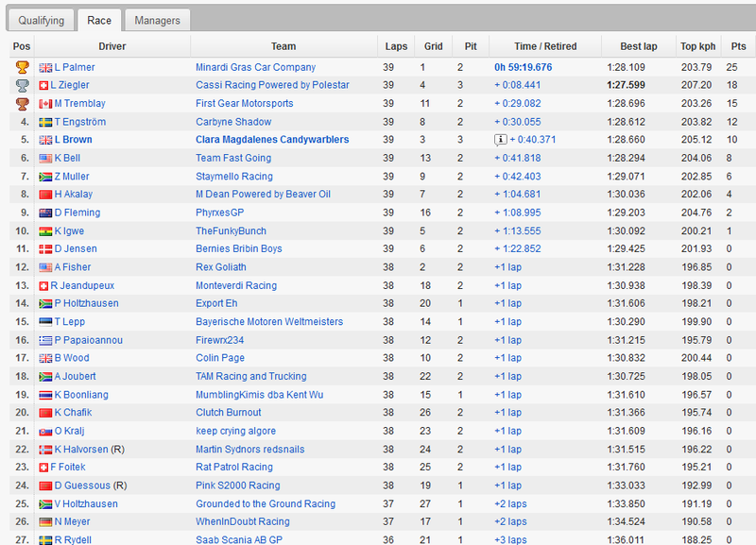This screenshot has height=545, width=756.
Task: Open Bayerische Motoren Weltmeisters team link
Action: coord(269,321)
